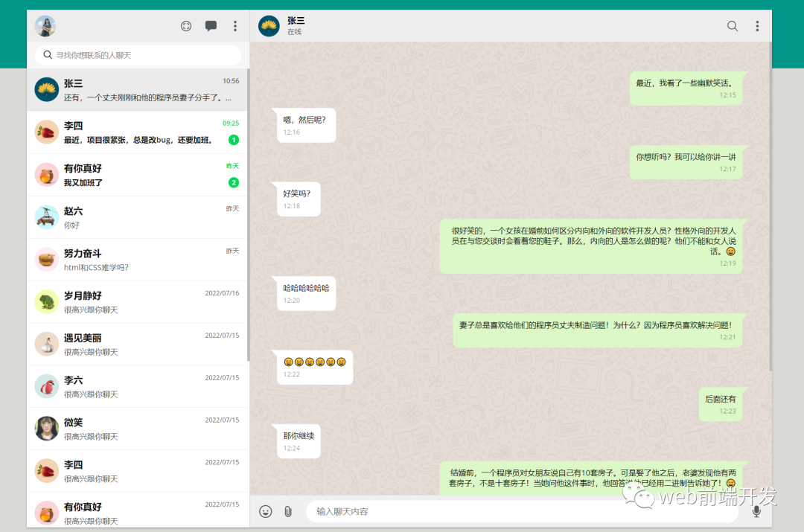This screenshot has height=532, width=804.
Task: Click the message 你想听吗？我可以给你讲一讲
Action: (686, 162)
